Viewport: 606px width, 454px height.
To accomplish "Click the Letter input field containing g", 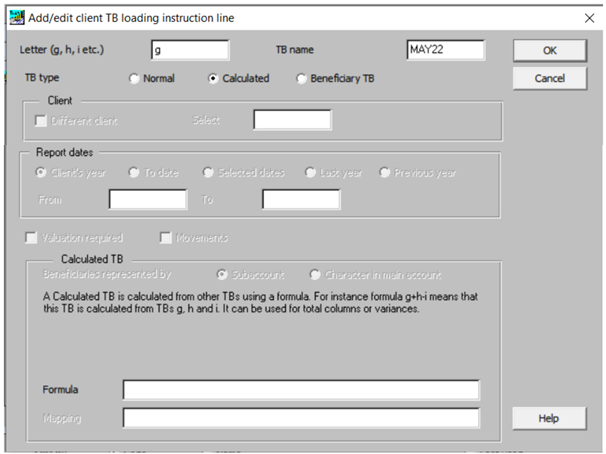I will point(190,50).
